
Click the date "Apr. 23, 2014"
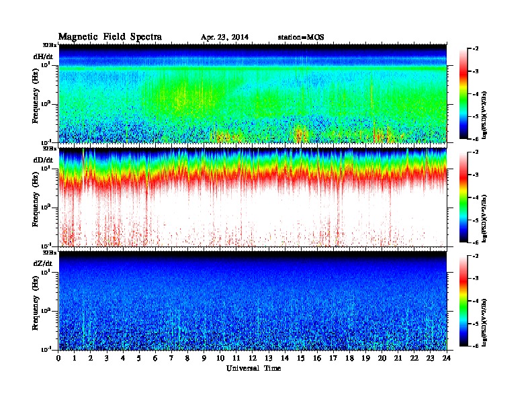224,38
